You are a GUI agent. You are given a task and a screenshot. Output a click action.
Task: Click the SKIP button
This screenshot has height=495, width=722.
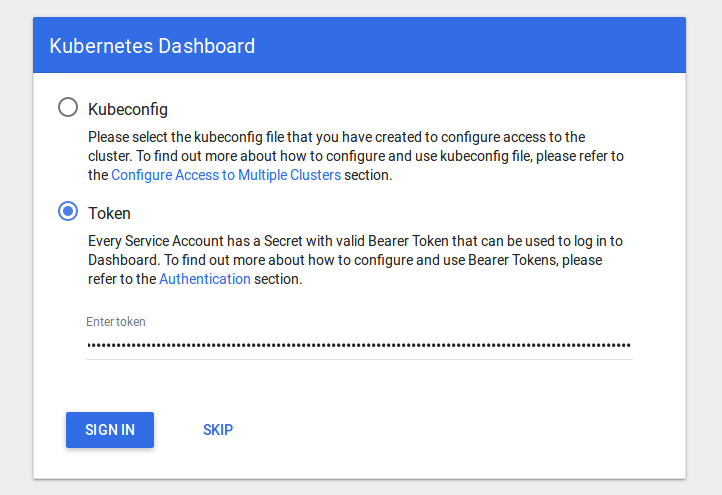218,430
